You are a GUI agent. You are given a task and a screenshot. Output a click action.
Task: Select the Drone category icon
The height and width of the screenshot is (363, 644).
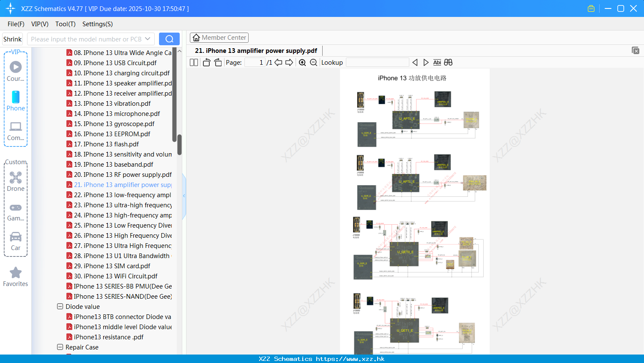pos(16,181)
